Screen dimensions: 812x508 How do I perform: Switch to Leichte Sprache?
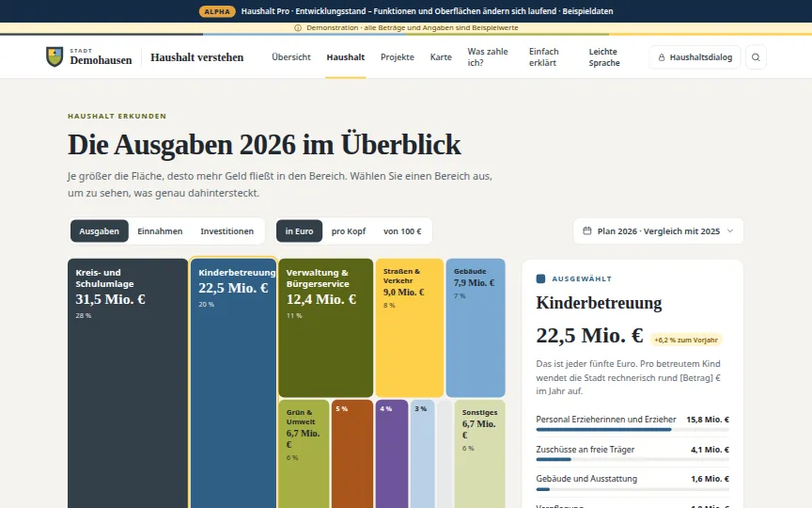603,57
